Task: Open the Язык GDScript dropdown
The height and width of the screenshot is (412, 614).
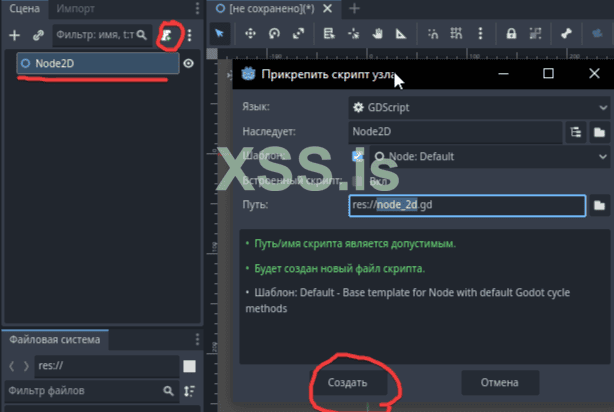Action: (x=479, y=107)
